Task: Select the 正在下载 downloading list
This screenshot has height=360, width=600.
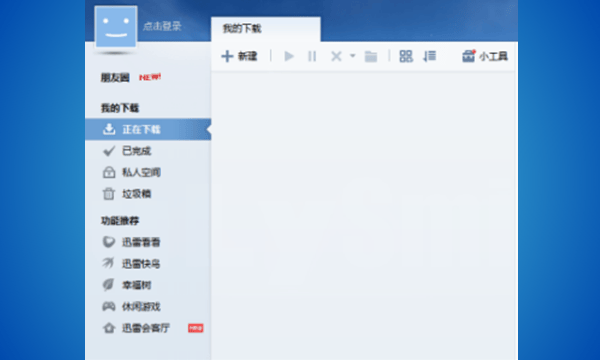Action: pos(148,129)
